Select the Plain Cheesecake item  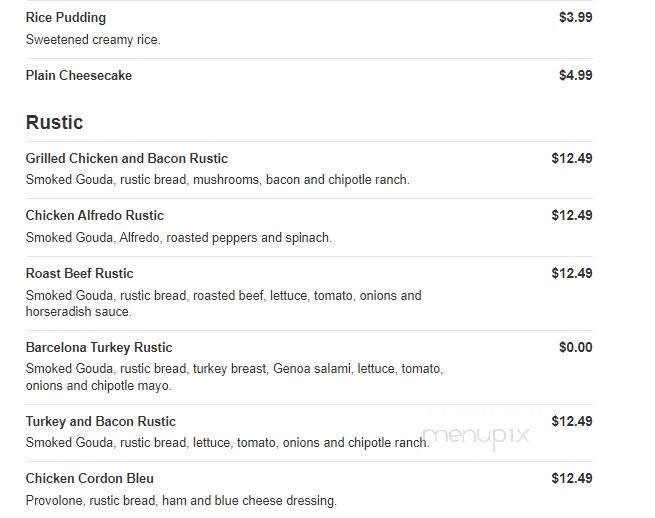[79, 76]
